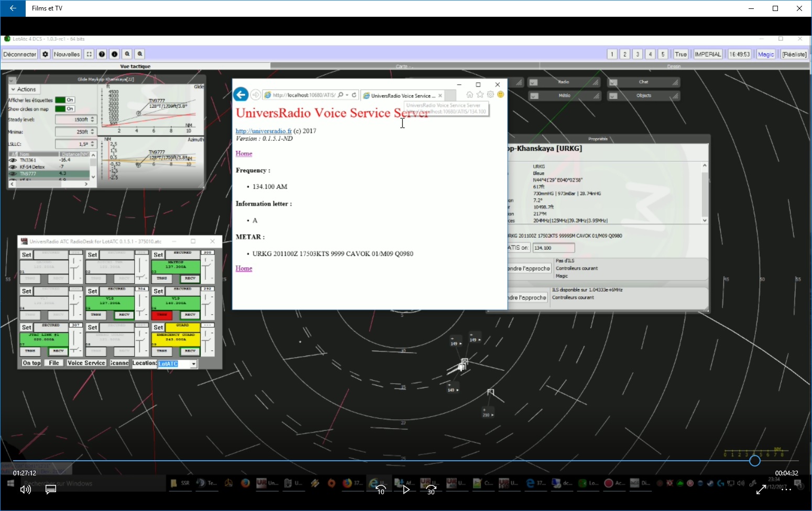Toggle the eye icon for TN3361

tap(13, 160)
